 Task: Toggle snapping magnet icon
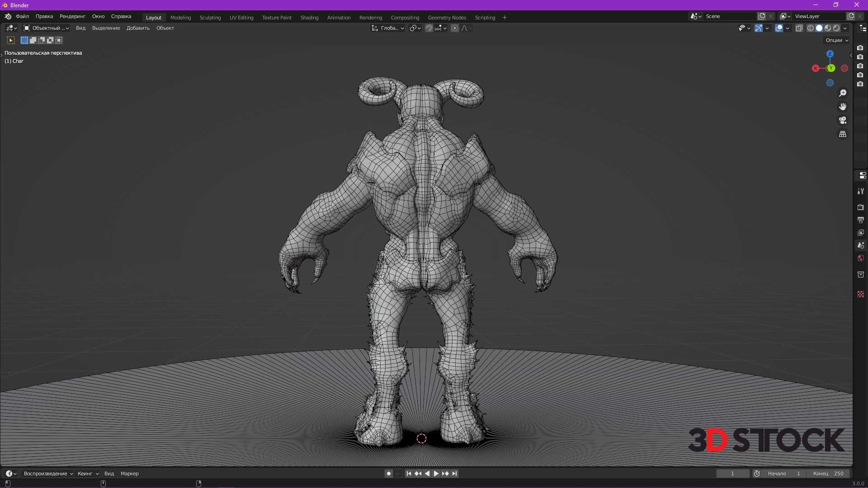point(429,28)
